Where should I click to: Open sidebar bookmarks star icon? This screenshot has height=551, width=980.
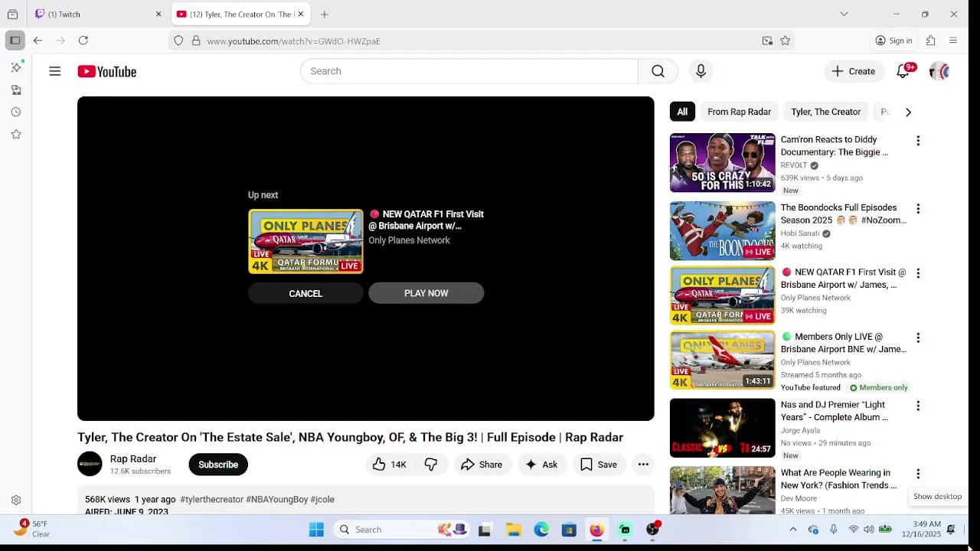16,134
